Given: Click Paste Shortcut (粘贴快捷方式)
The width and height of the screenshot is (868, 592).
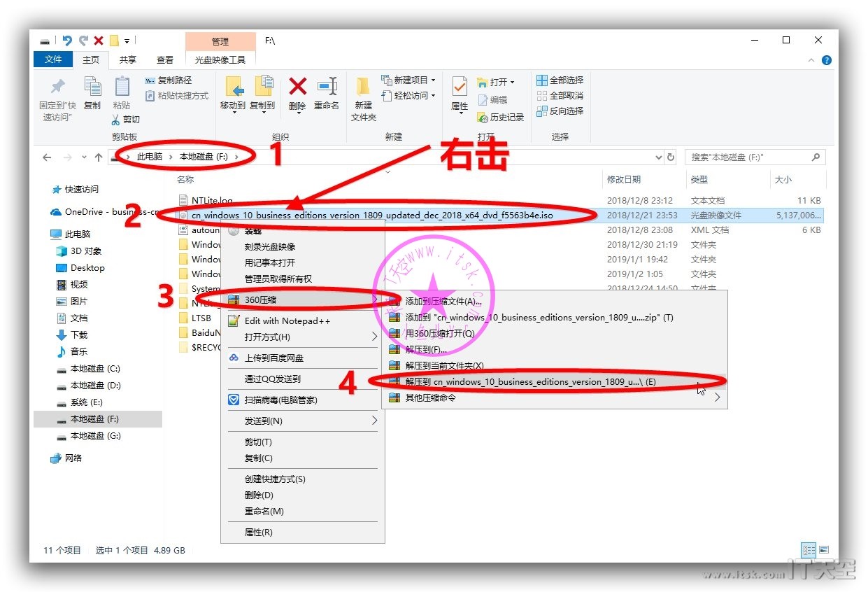Looking at the screenshot, I should (176, 95).
